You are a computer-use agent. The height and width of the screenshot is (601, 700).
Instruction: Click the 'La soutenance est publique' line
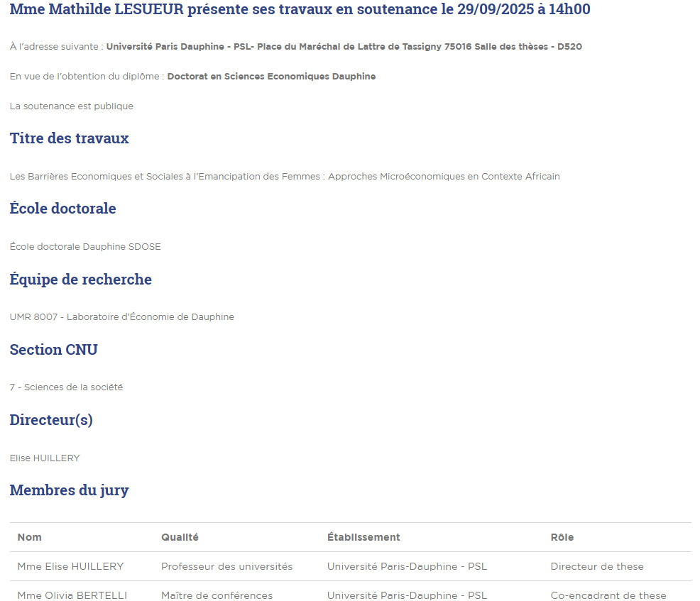72,106
